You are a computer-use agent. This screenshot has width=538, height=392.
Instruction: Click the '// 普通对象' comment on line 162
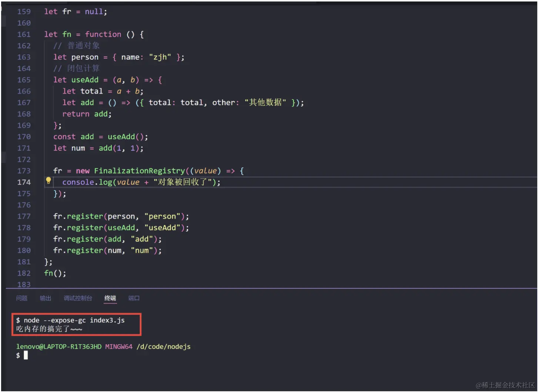tap(76, 46)
